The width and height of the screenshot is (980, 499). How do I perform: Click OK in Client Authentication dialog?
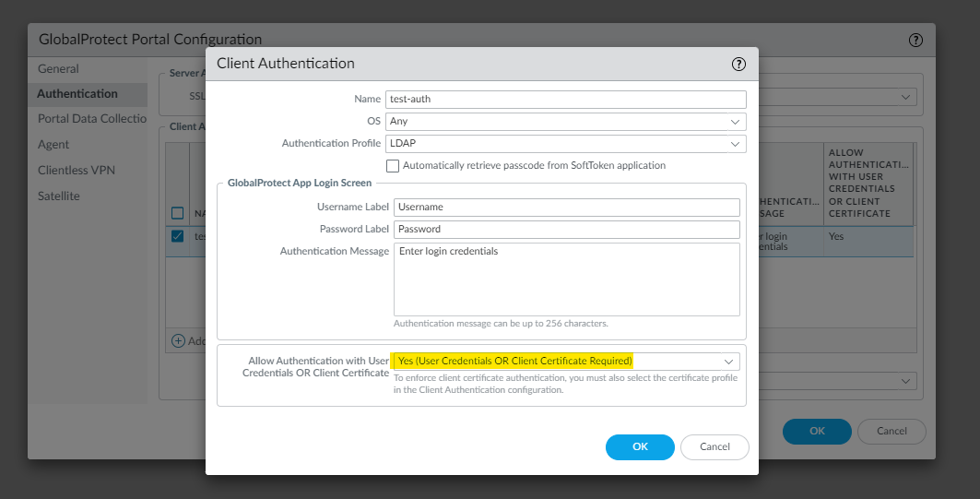point(640,447)
